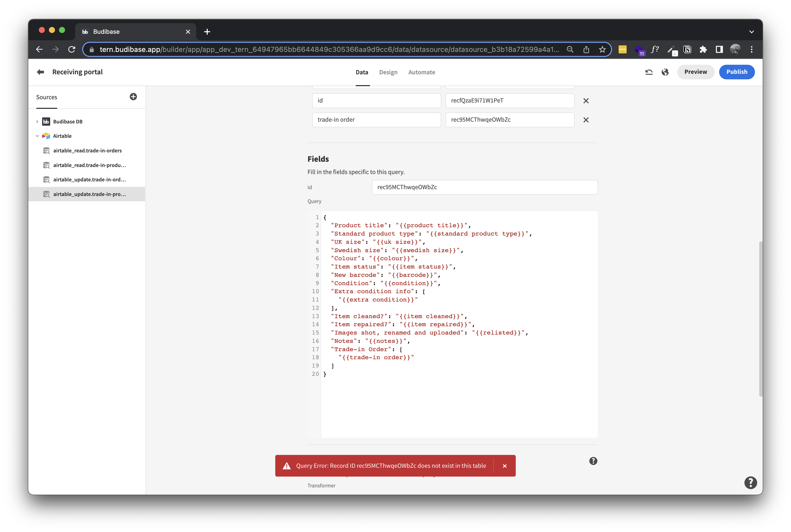Collapse the Airtable source group
Viewport: 791px width, 532px height.
(x=37, y=136)
